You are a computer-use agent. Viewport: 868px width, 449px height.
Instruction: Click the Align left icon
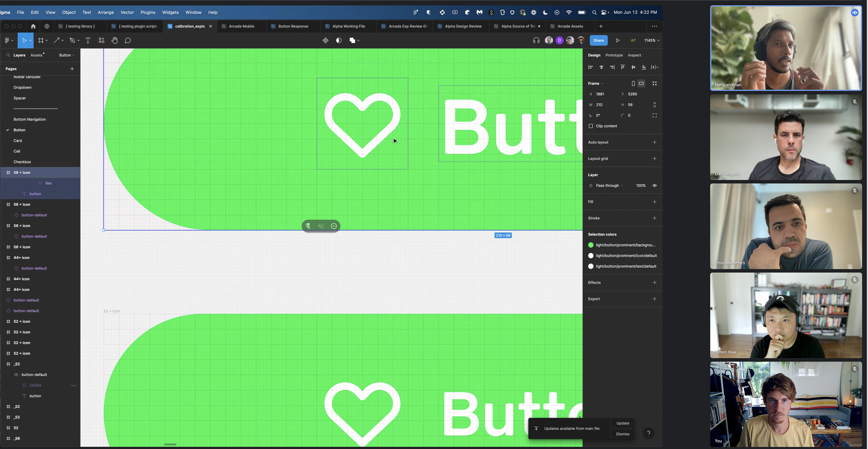tap(591, 67)
